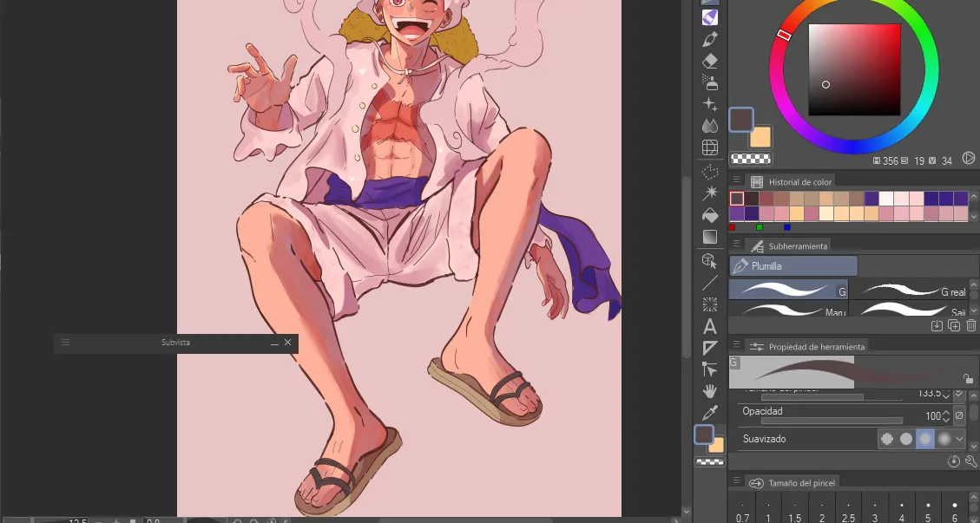Viewport: 980px width, 523px height.
Task: Select the Decoration sparkle tool
Action: pyautogui.click(x=709, y=104)
